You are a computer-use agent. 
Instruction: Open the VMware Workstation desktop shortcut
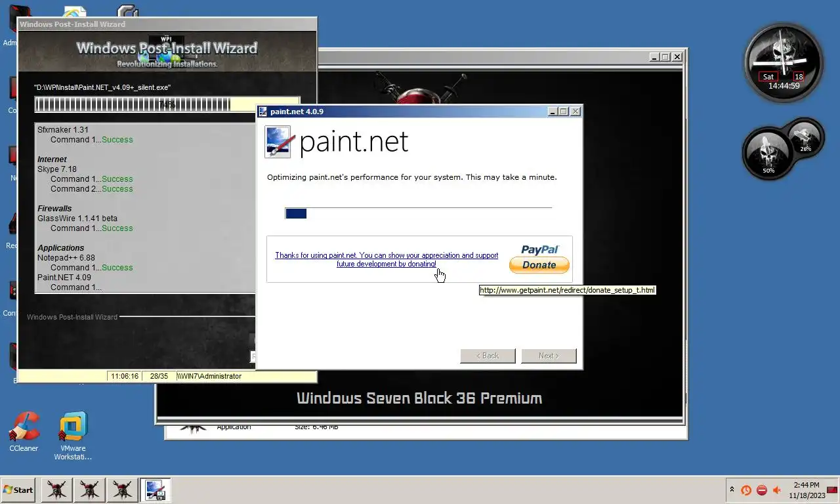(73, 435)
